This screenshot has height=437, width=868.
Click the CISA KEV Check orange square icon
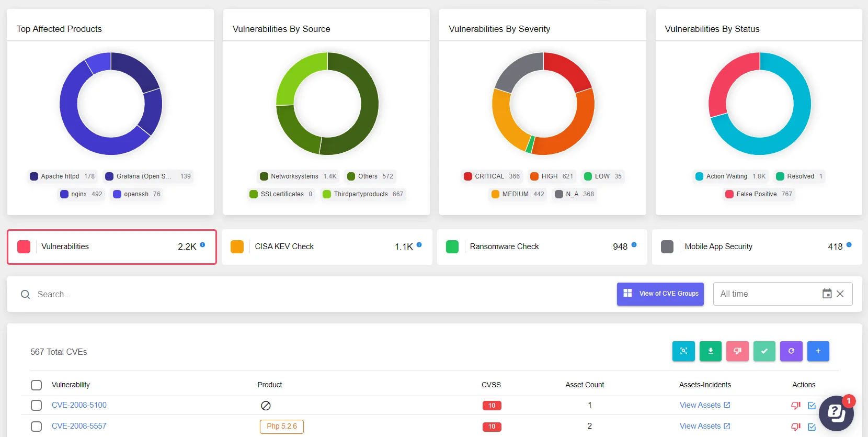237,246
